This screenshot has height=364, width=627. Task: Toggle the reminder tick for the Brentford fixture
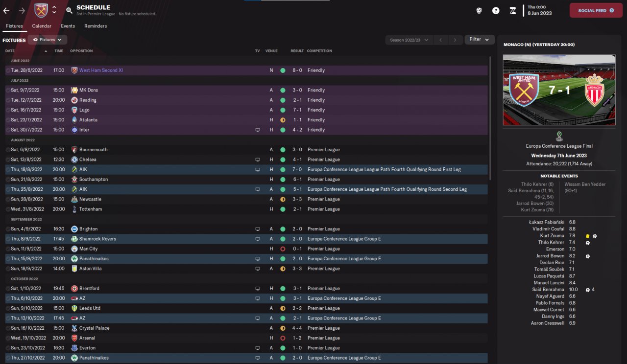point(8,289)
